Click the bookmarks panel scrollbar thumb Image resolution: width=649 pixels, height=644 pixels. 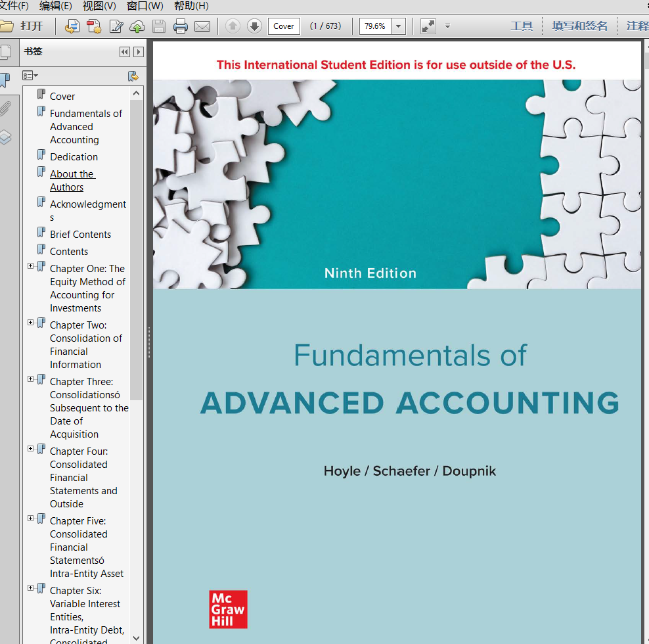pos(136,250)
